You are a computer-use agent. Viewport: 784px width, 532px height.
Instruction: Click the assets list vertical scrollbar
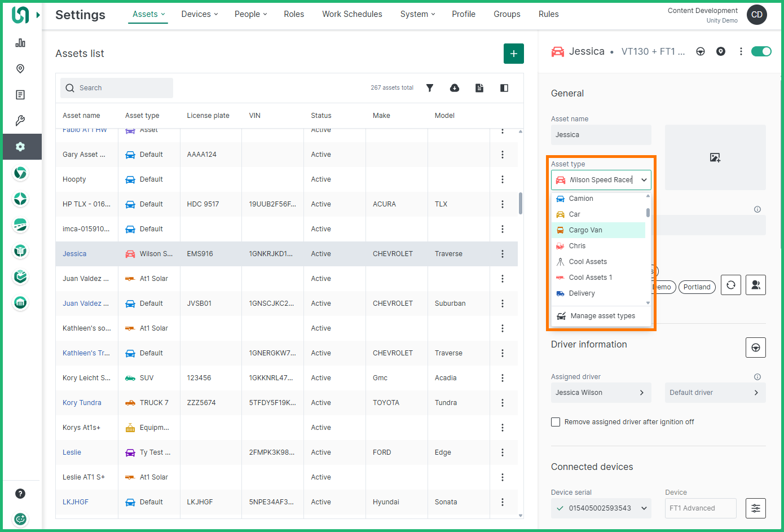pos(520,203)
